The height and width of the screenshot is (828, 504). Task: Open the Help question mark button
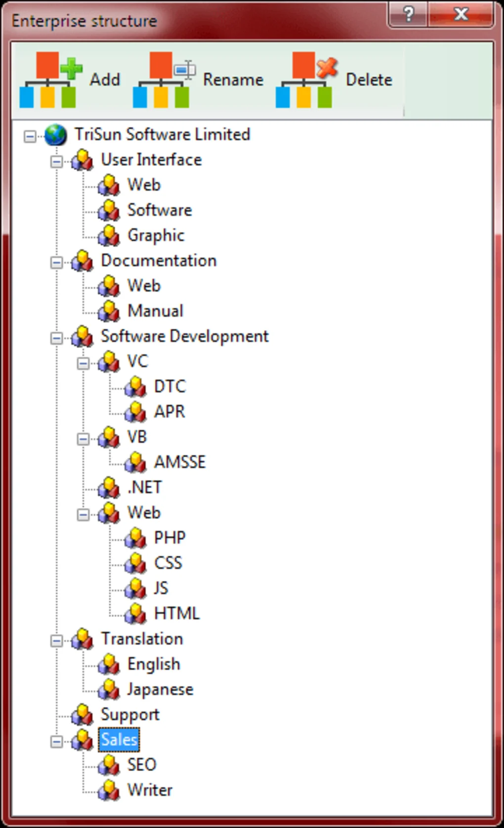pos(408,14)
